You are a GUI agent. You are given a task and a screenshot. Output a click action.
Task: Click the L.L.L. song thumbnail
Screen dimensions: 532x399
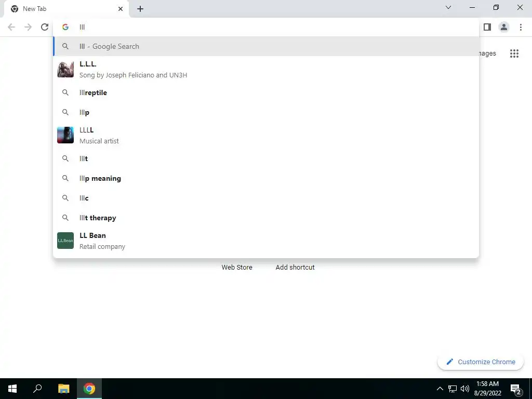pyautogui.click(x=65, y=70)
